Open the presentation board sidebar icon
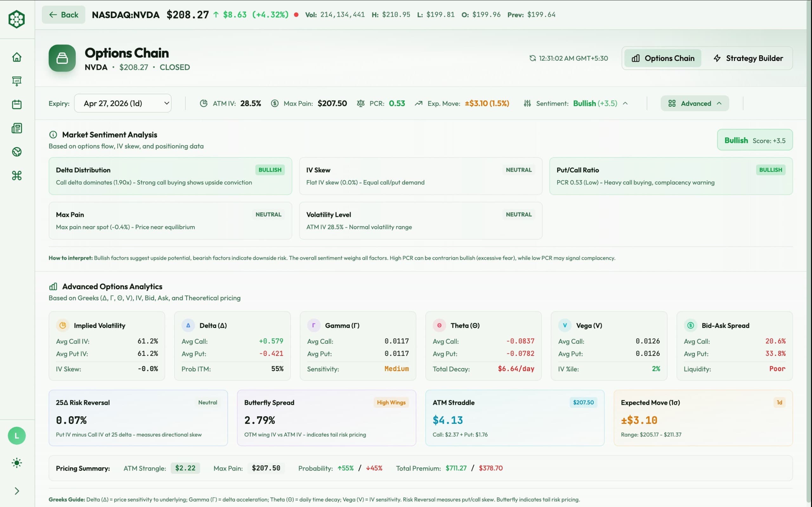The width and height of the screenshot is (812, 507). (17, 81)
